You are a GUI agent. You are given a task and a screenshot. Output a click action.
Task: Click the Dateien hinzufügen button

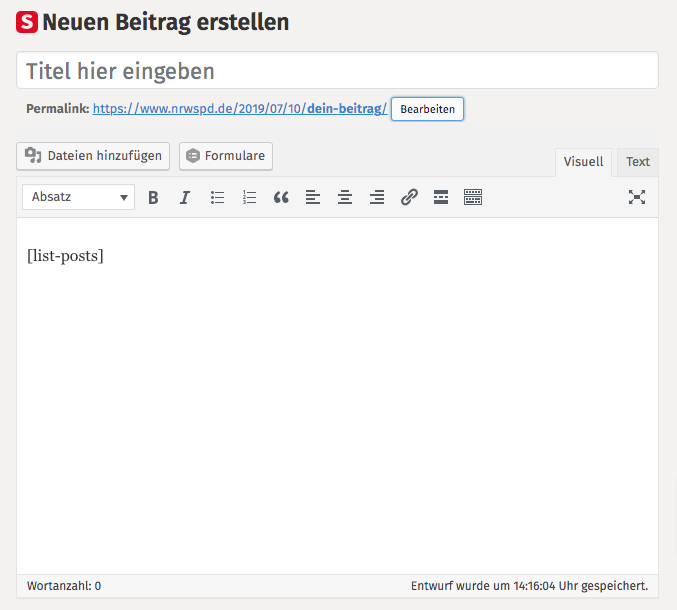pos(93,156)
